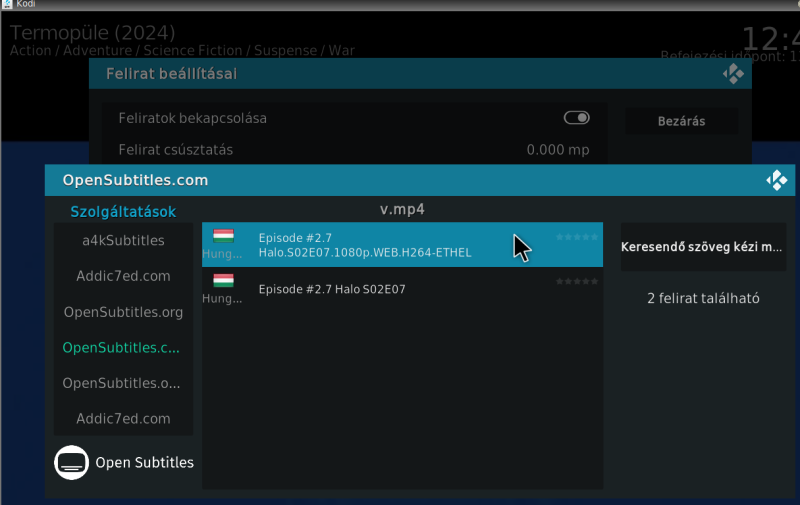Screen dimensions: 800x505
Task: Select the last Addic7ed.com service entry
Action: click(123, 419)
